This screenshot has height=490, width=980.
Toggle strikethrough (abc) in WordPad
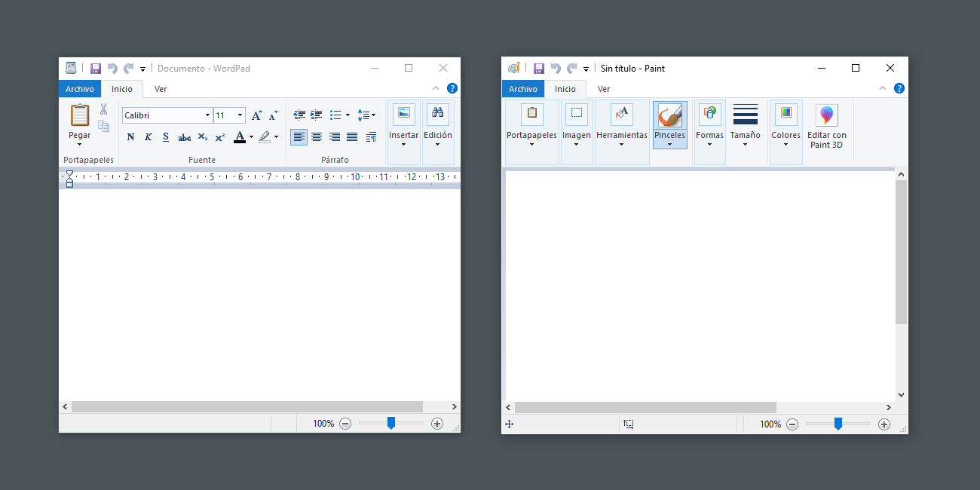(x=185, y=137)
